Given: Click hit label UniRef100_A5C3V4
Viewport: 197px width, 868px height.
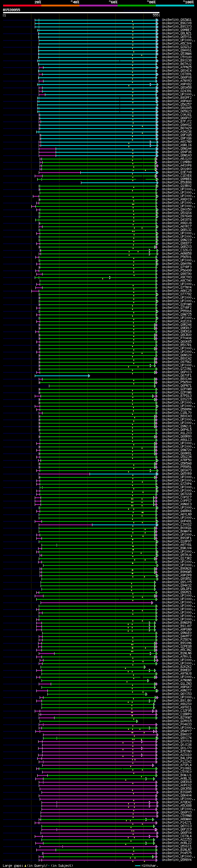Looking at the screenshot, I should tap(177, 43).
